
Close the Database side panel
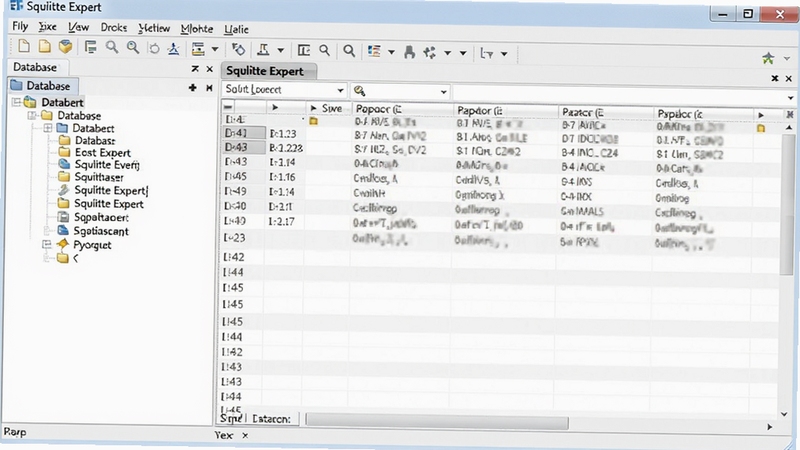pos(209,69)
